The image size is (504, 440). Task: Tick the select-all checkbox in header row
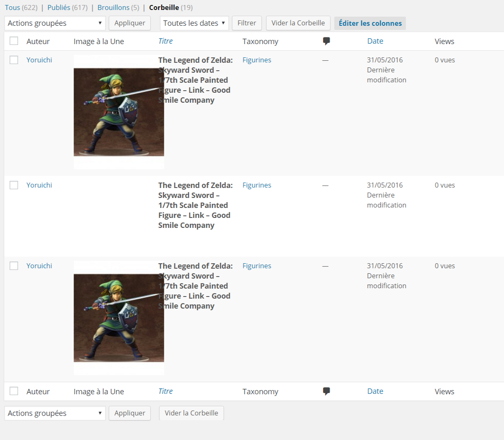click(x=14, y=41)
